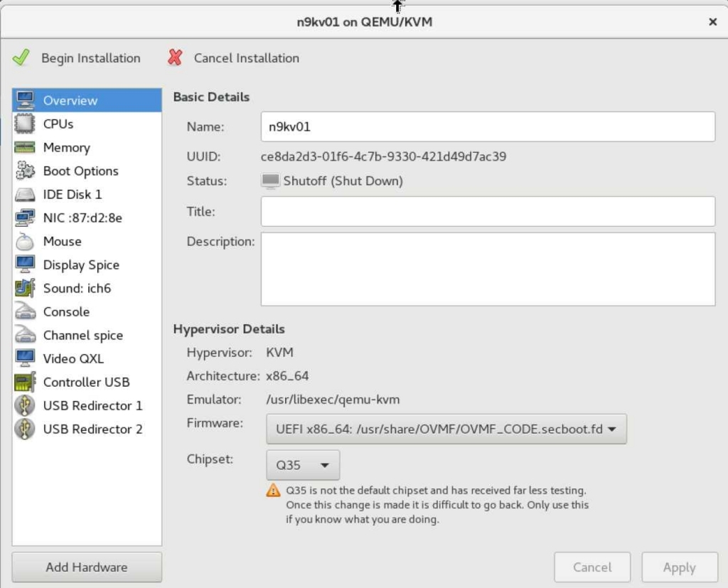Click the Emulator path /usr/libexec/qemu-kvm
Viewport: 728px width, 588px height.
click(333, 400)
